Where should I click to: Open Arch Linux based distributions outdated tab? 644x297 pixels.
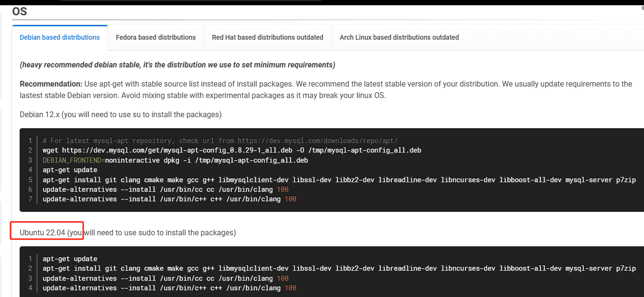399,37
